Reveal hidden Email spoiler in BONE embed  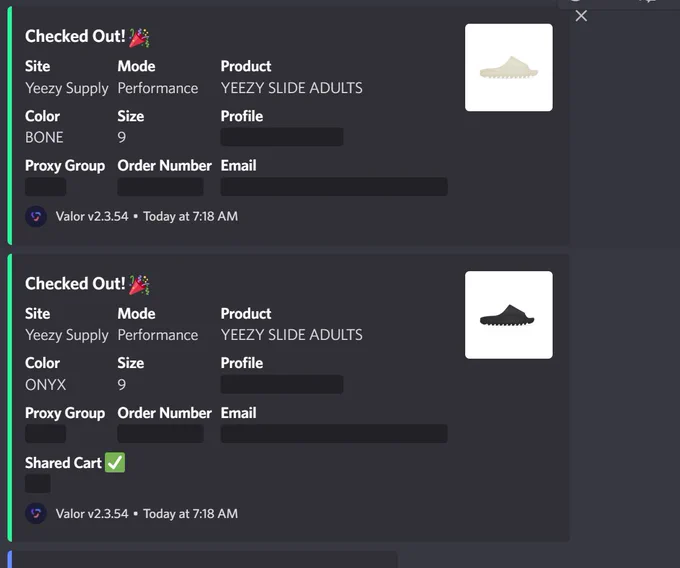[334, 186]
